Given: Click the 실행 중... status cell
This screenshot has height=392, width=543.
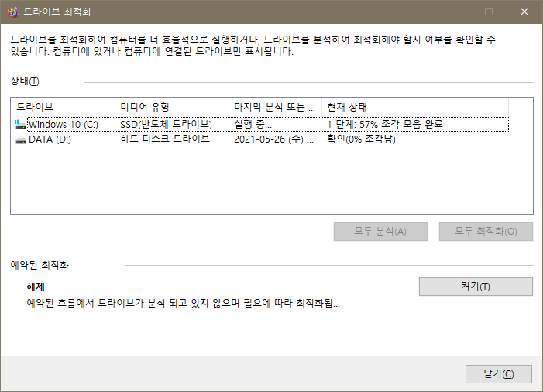Looking at the screenshot, I should tap(253, 124).
